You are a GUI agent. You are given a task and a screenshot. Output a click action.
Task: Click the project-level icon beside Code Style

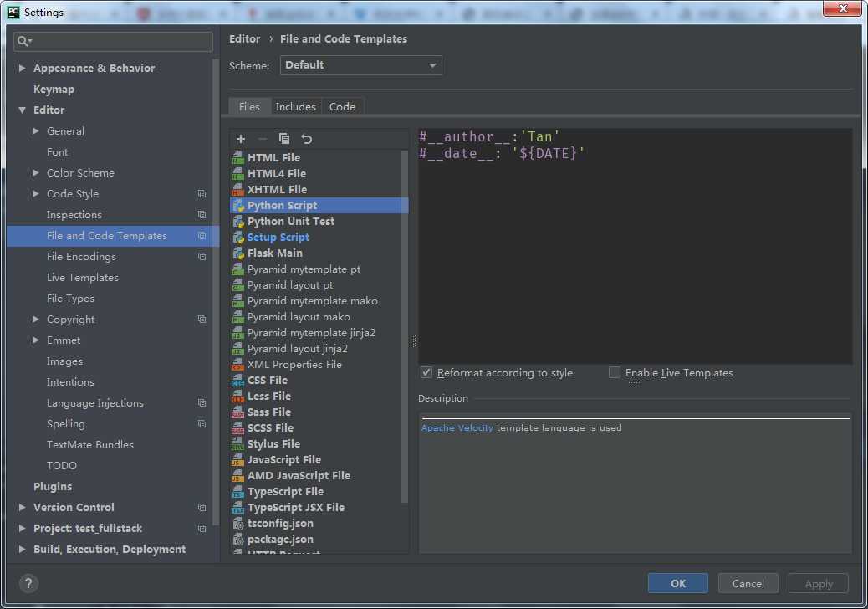202,194
